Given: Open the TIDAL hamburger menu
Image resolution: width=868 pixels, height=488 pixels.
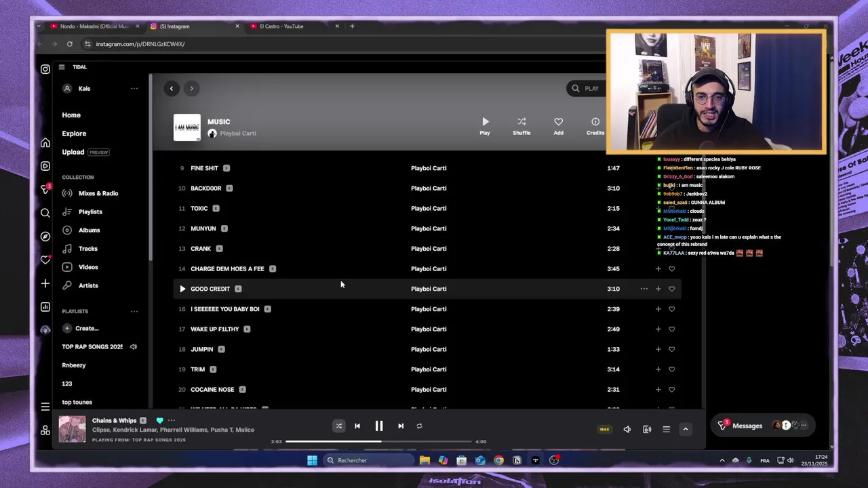Looking at the screenshot, I should tap(61, 67).
